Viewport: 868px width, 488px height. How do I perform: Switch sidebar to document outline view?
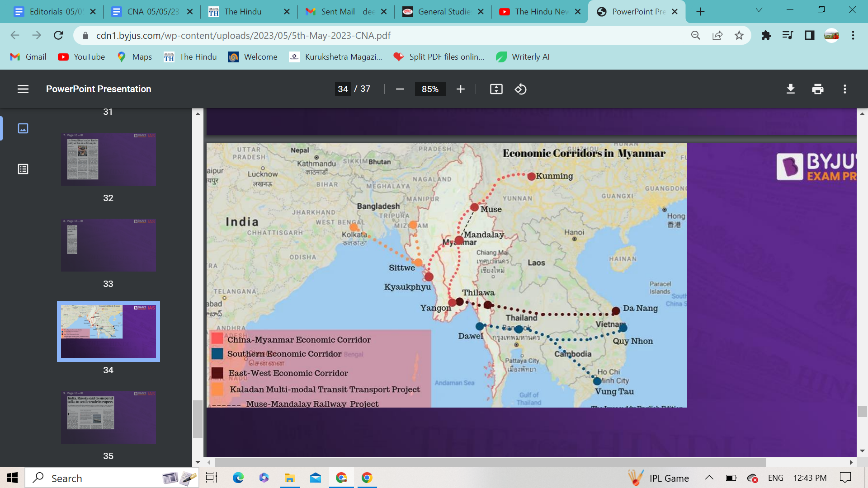(23, 169)
